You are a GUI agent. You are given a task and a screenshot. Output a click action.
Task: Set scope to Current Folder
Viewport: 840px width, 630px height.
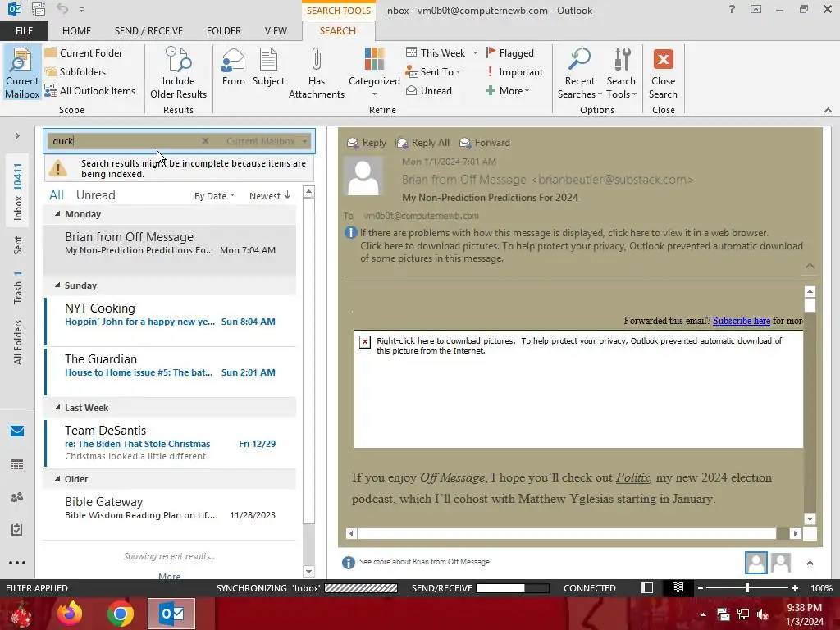tap(84, 52)
